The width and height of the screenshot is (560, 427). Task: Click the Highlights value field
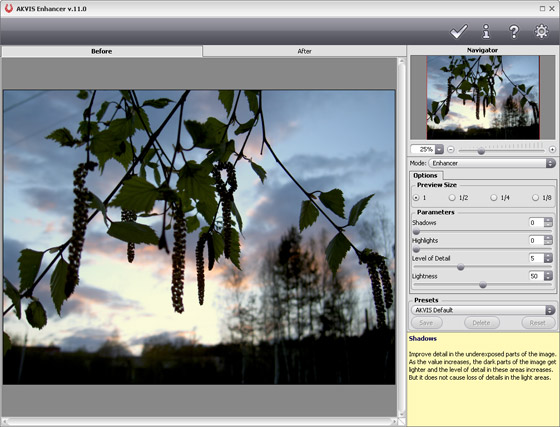click(x=536, y=240)
